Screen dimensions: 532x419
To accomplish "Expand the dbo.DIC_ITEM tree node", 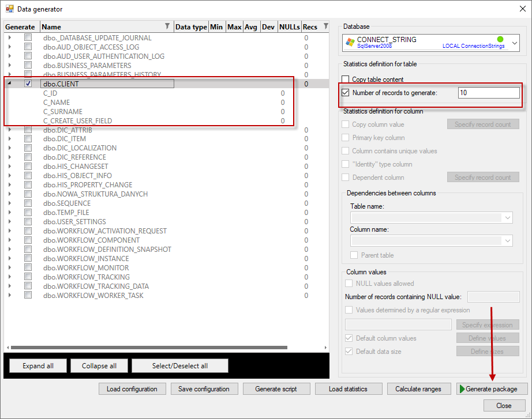I will (x=9, y=139).
